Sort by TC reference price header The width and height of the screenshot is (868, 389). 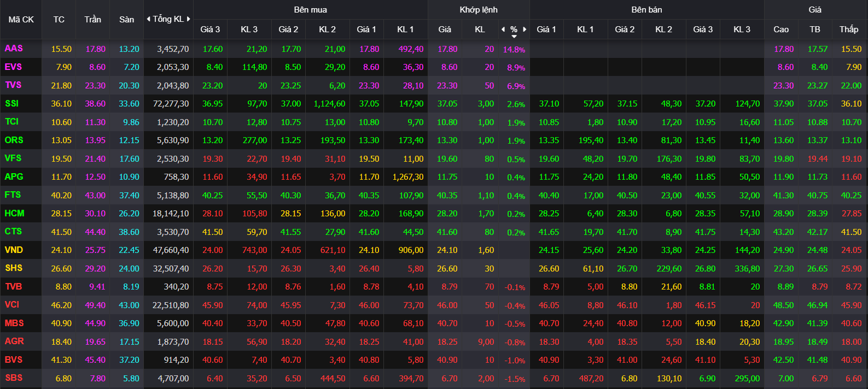[59, 20]
